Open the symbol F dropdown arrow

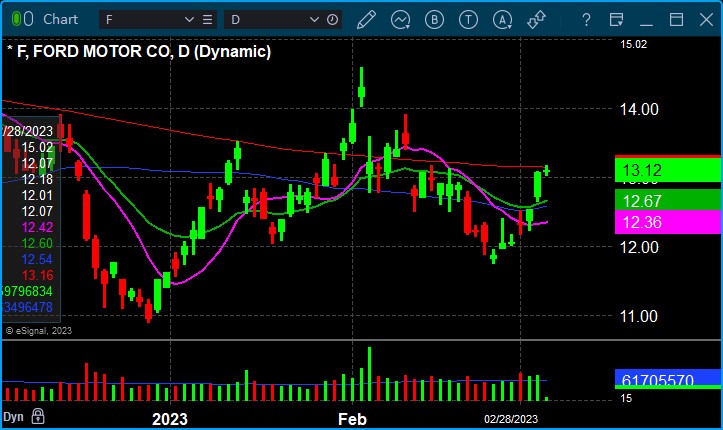(x=189, y=19)
